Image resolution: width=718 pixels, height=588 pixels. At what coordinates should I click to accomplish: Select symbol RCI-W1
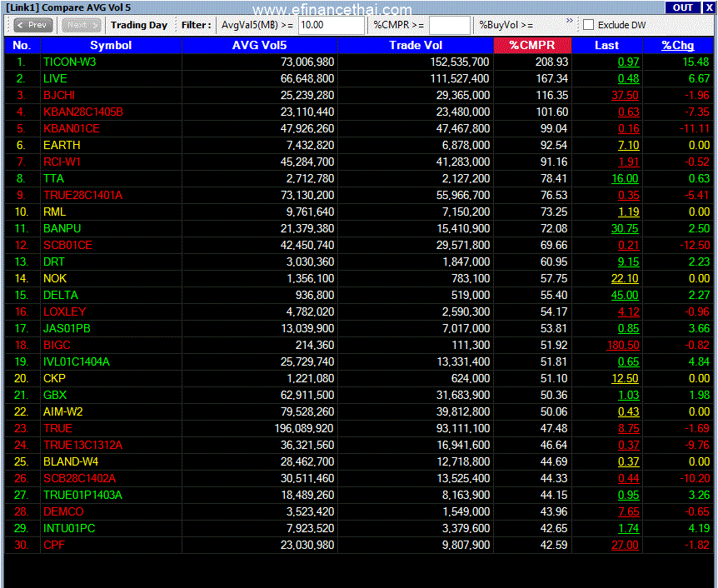(62, 162)
